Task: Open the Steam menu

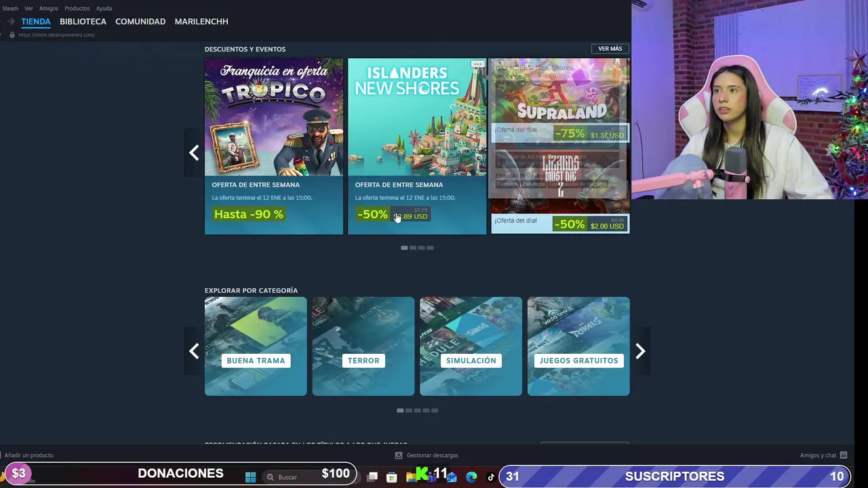Action: (9, 8)
